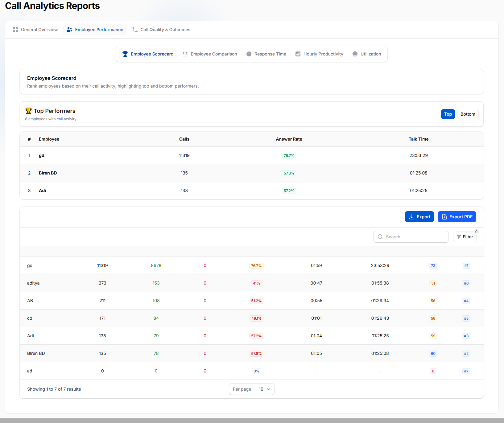The width and height of the screenshot is (504, 423).
Task: Click the download icon in Export button
Action: 412,217
